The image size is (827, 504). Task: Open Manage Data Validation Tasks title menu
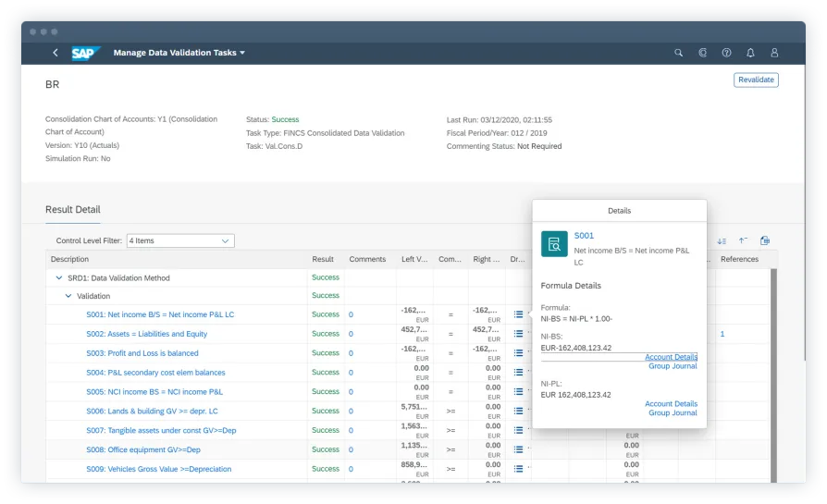coord(179,54)
